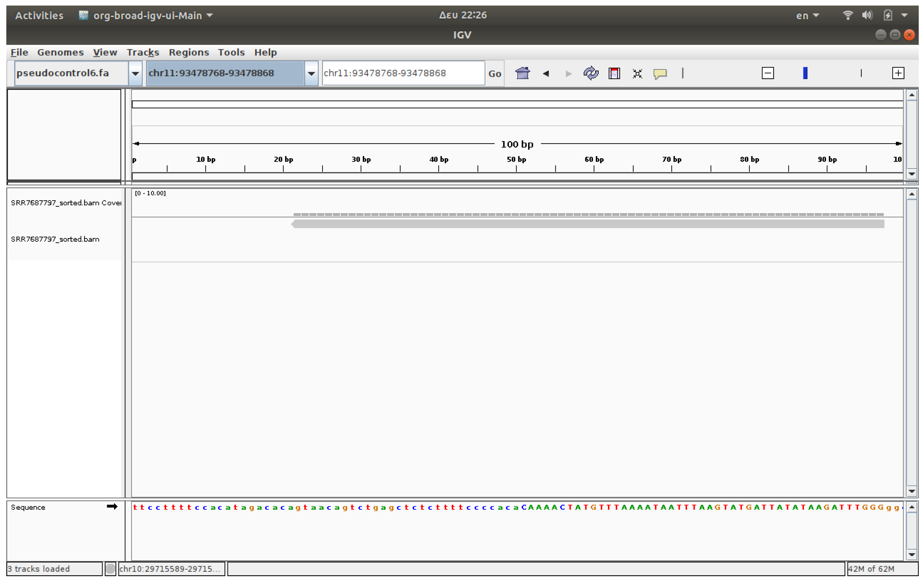Click the refresh screen icon
This screenshot has height=583, width=924.
[591, 73]
